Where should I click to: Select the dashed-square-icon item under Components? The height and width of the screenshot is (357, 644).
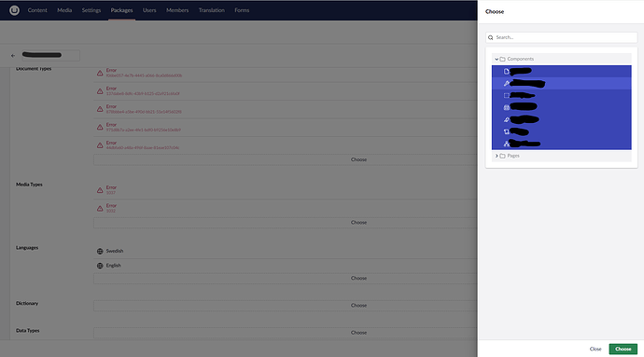(x=562, y=96)
